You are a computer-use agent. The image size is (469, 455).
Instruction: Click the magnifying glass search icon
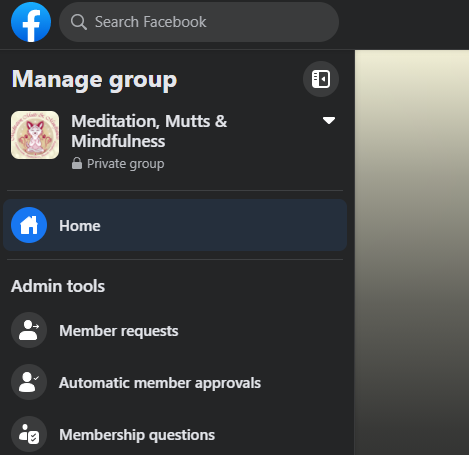point(79,22)
